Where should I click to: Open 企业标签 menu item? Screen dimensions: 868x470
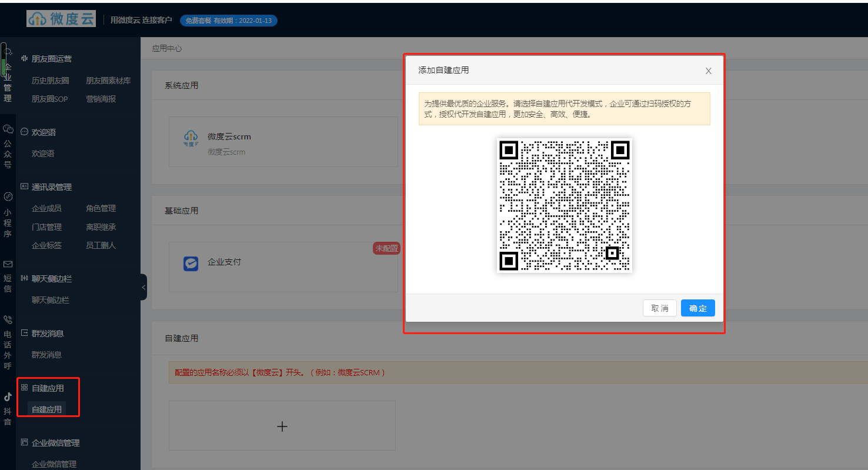tap(46, 245)
